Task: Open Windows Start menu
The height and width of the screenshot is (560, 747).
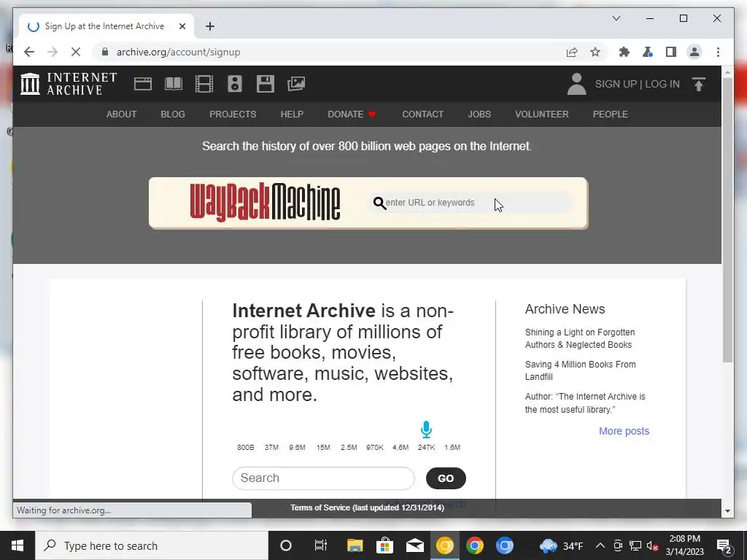Action: (18, 545)
